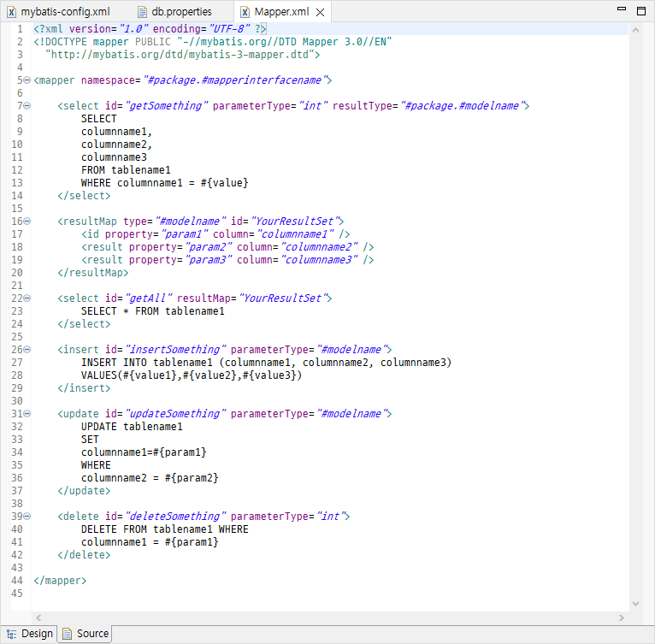Click the horizontal scrollbar right arrow
The image size is (655, 644).
621,617
